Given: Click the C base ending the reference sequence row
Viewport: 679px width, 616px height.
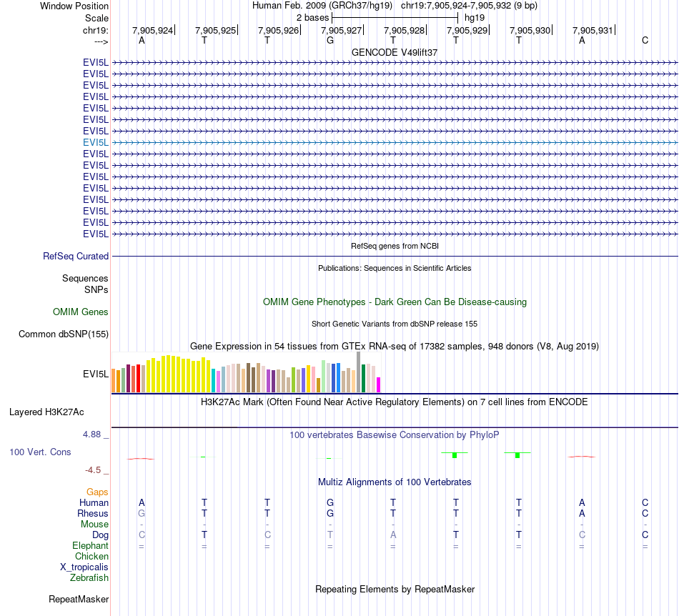Looking at the screenshot, I should (x=645, y=41).
